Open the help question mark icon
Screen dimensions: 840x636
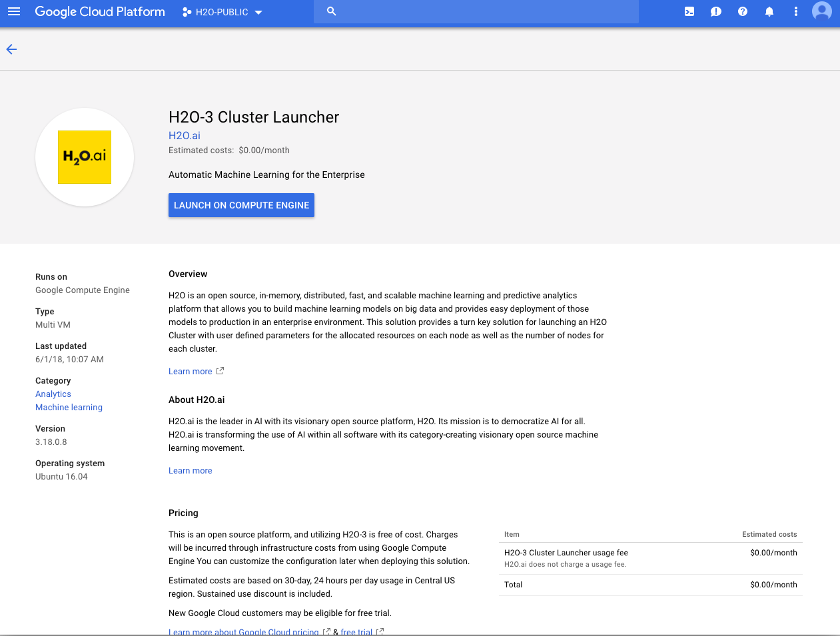743,12
